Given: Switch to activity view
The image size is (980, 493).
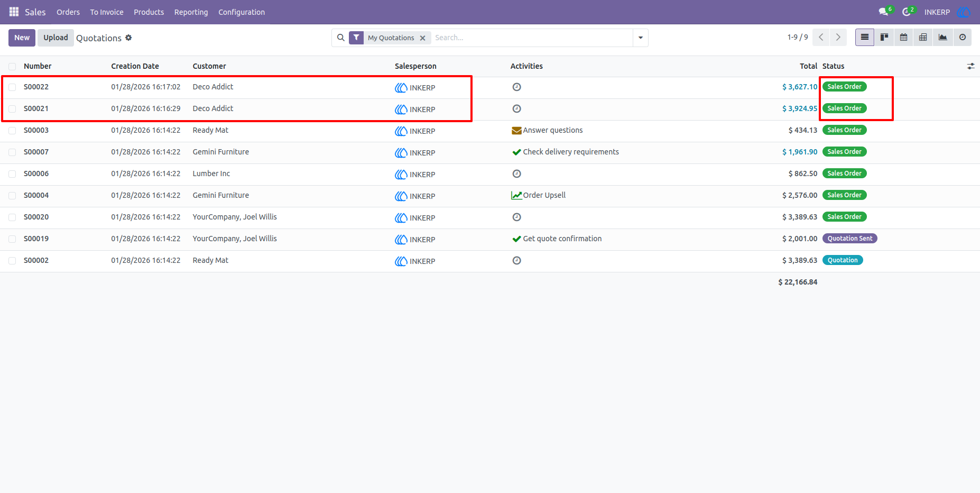Looking at the screenshot, I should [x=963, y=38].
